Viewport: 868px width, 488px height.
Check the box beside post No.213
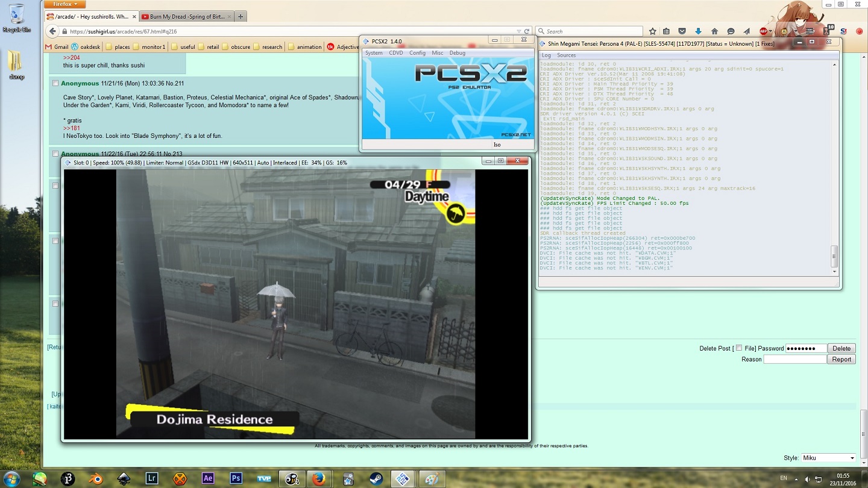tap(55, 154)
